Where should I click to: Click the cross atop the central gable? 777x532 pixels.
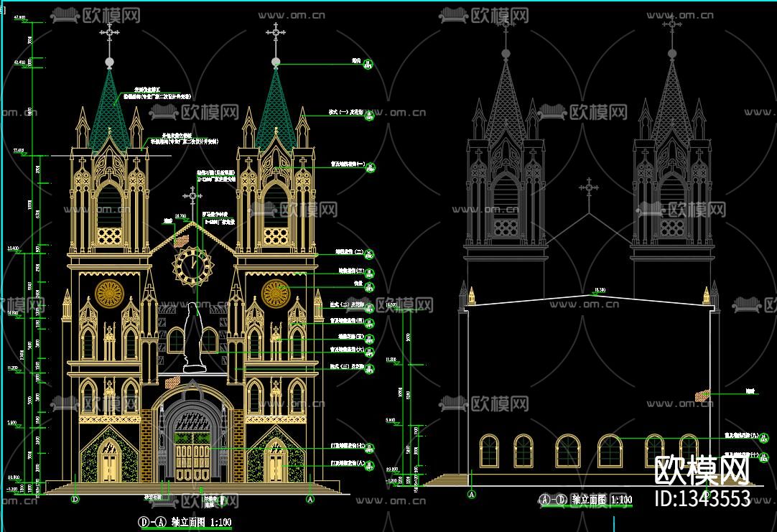[x=192, y=196]
